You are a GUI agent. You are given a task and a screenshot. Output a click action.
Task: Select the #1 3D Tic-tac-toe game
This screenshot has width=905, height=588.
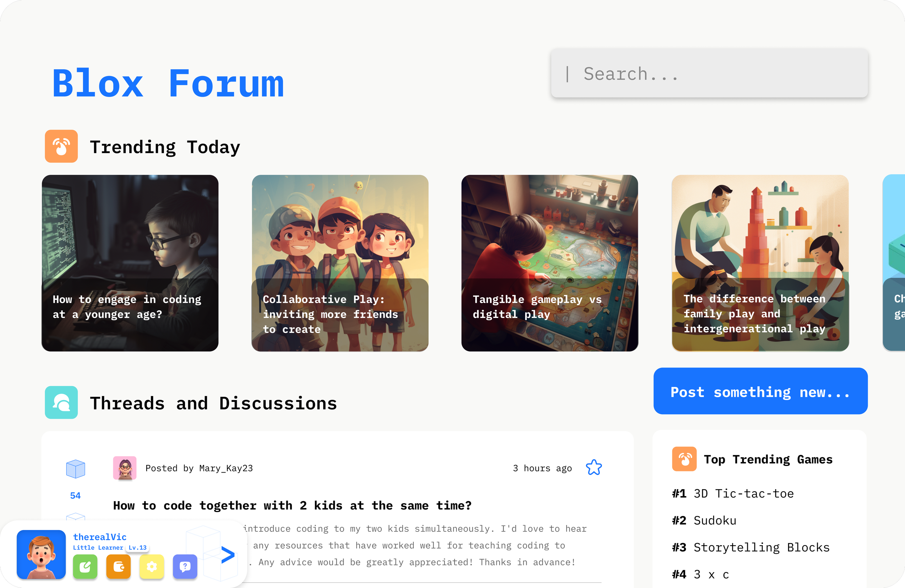732,493
